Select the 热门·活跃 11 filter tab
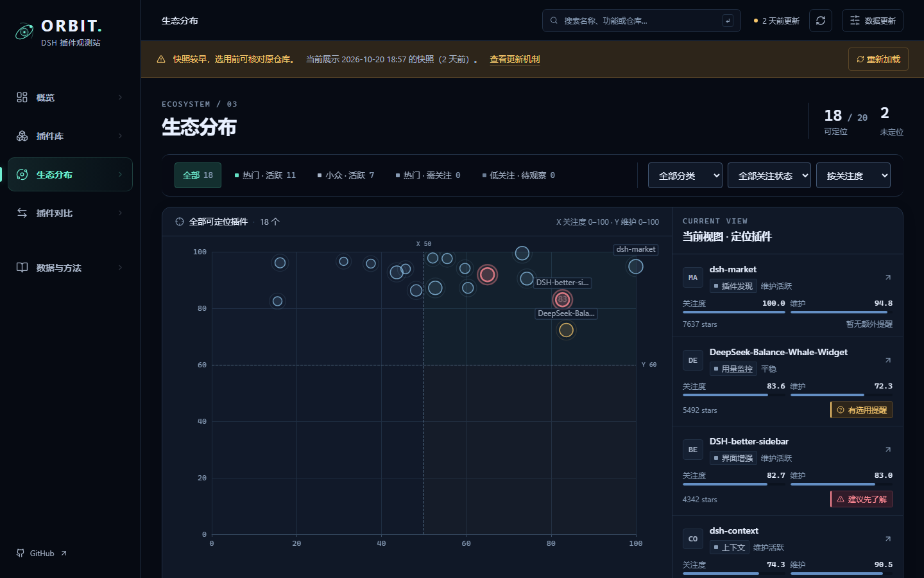924x578 pixels. pos(265,175)
